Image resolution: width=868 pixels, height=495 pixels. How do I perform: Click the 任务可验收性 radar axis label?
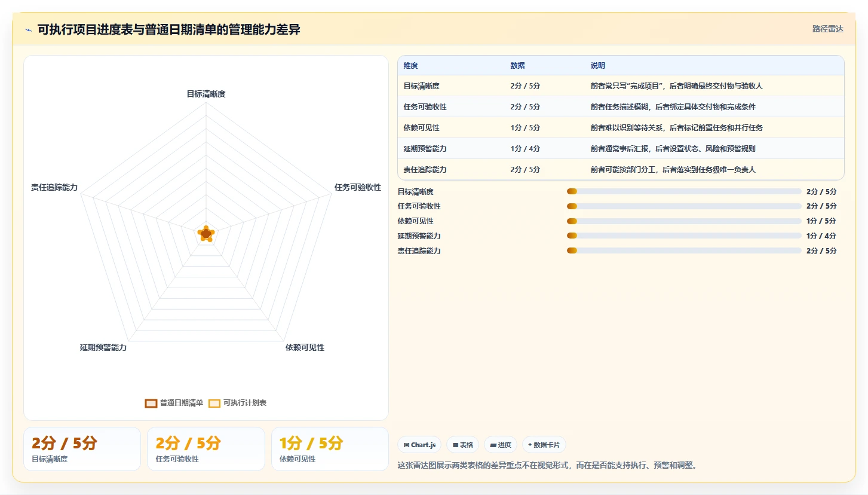pyautogui.click(x=358, y=187)
